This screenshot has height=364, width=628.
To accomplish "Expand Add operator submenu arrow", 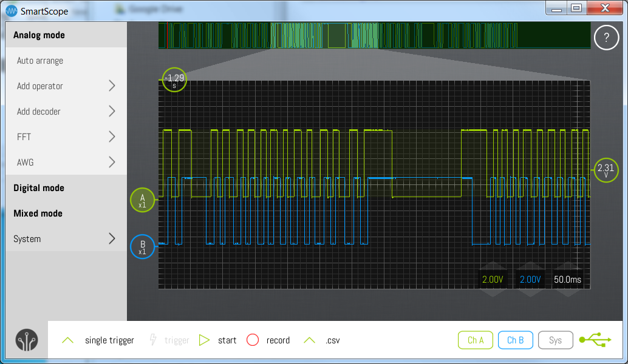I will coord(112,86).
